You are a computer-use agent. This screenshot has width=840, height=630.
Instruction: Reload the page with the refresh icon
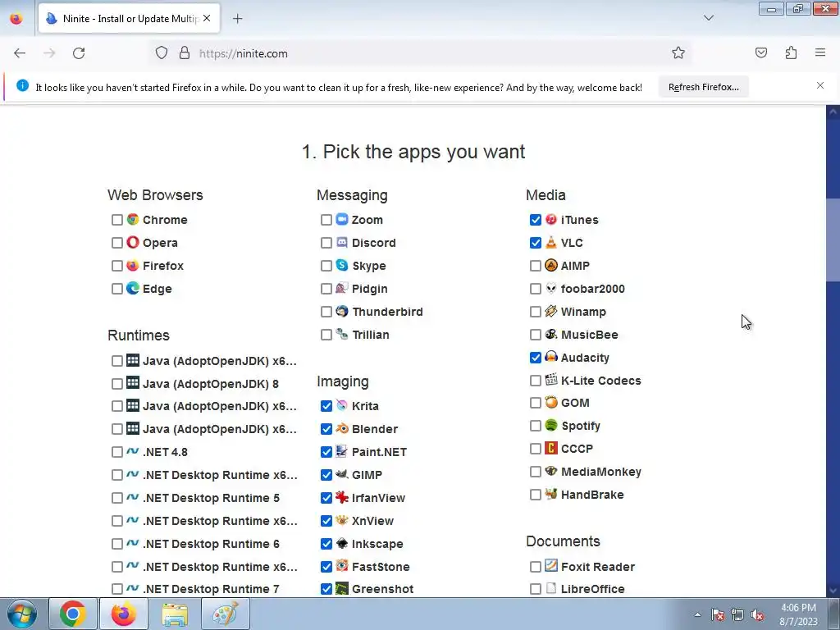point(79,53)
